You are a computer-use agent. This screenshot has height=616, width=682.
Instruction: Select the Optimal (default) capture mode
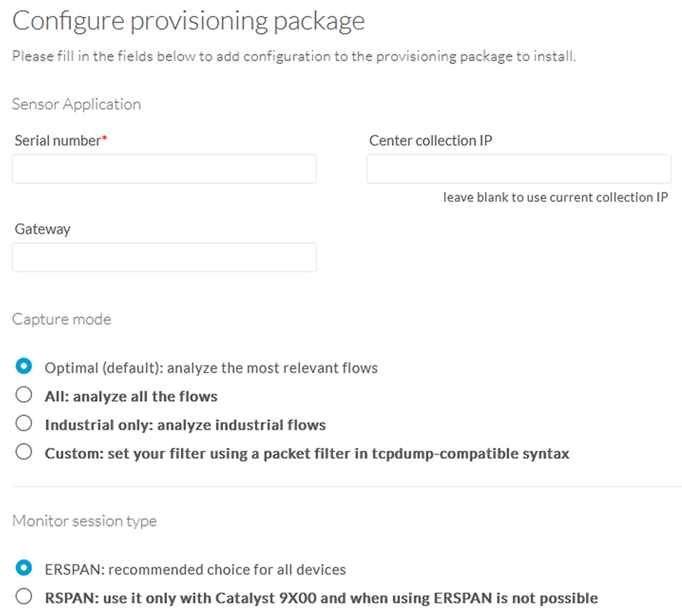pyautogui.click(x=24, y=366)
